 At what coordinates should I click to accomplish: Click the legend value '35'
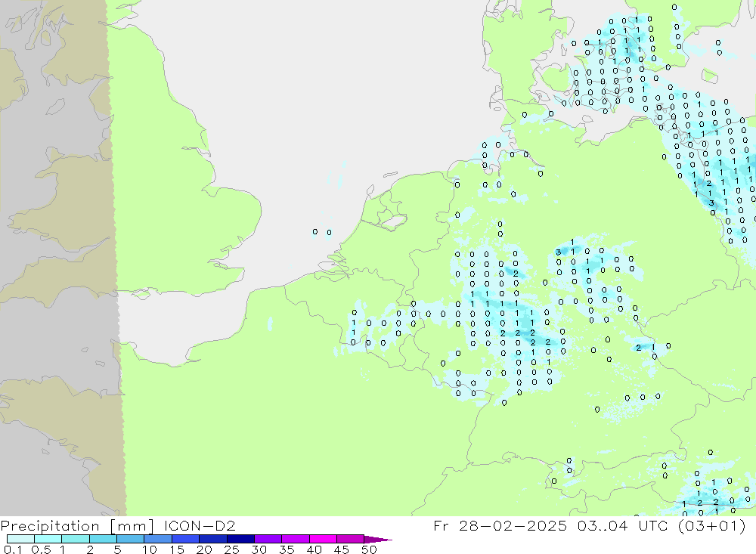287,549
